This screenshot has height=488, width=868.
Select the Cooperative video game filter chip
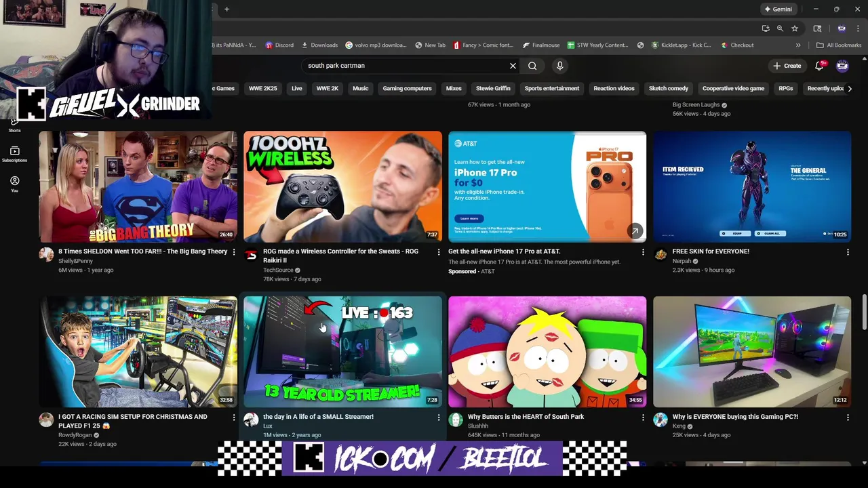[x=733, y=88]
